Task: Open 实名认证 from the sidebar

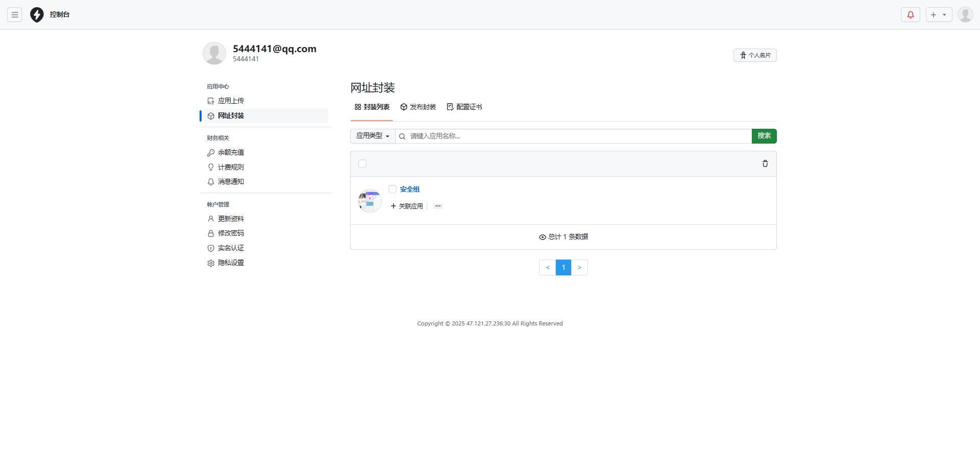Action: pos(231,248)
